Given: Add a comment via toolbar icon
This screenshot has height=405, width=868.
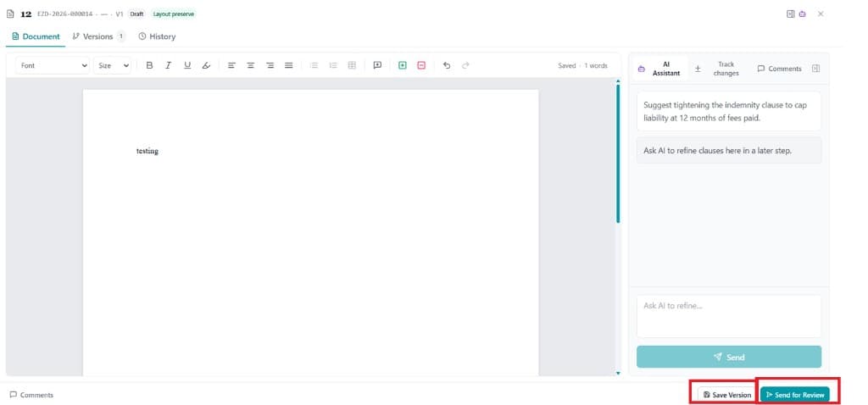Looking at the screenshot, I should point(377,65).
